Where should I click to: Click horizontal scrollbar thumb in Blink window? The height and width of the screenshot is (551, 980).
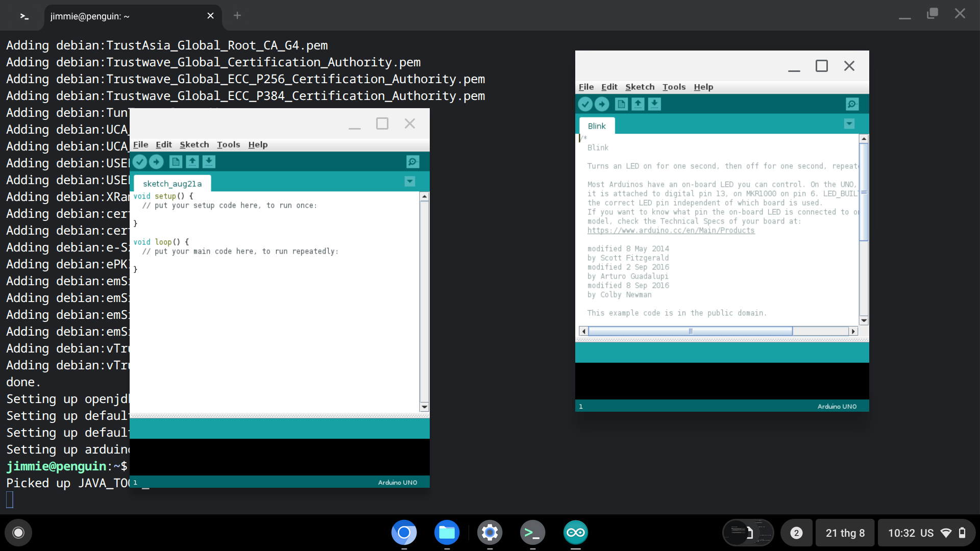[x=690, y=331]
